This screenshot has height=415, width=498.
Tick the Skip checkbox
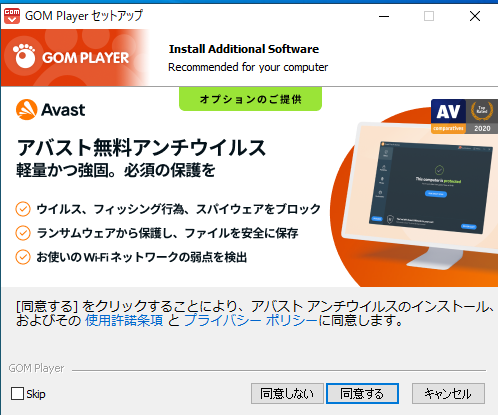(17, 394)
